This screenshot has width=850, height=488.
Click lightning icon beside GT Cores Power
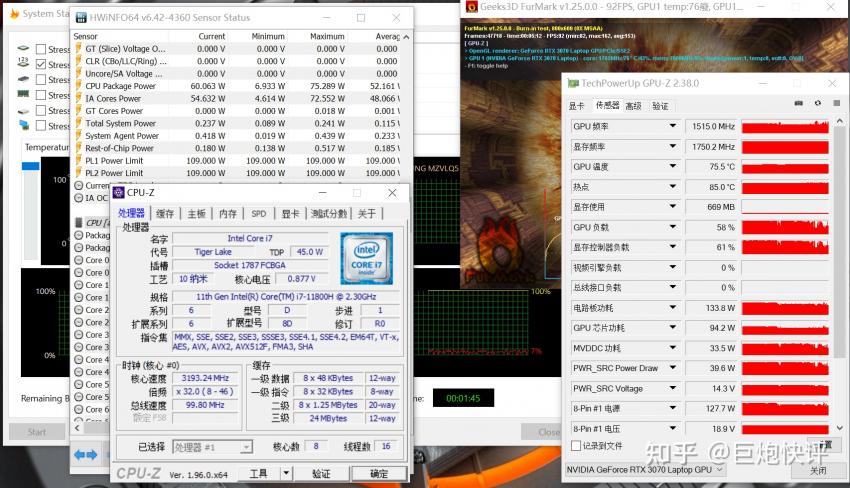tap(80, 111)
